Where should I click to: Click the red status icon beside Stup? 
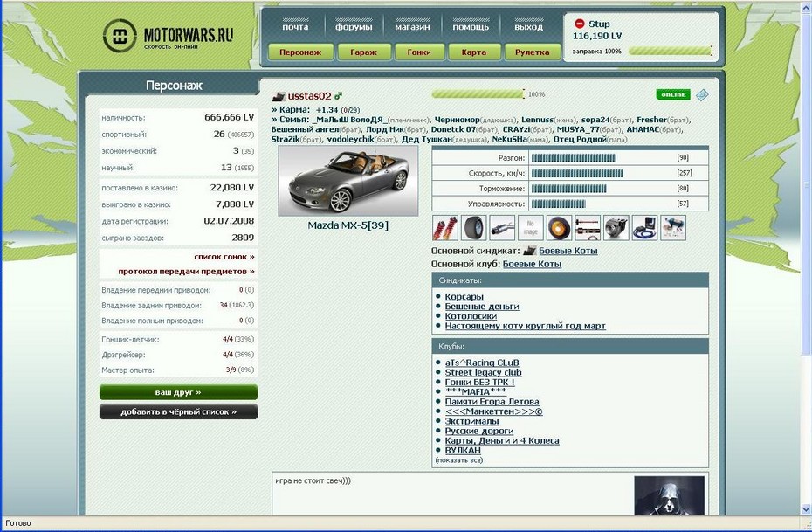[580, 24]
